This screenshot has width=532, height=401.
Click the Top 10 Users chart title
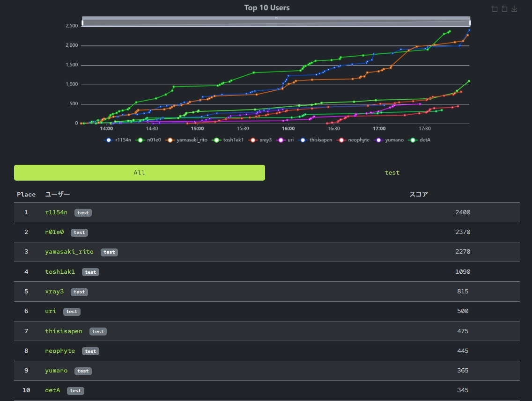[267, 8]
